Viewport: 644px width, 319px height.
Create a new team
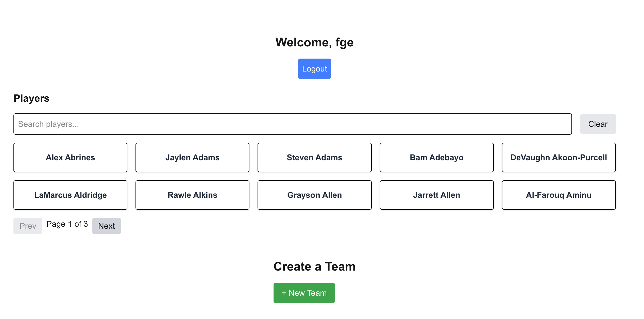pyautogui.click(x=304, y=293)
